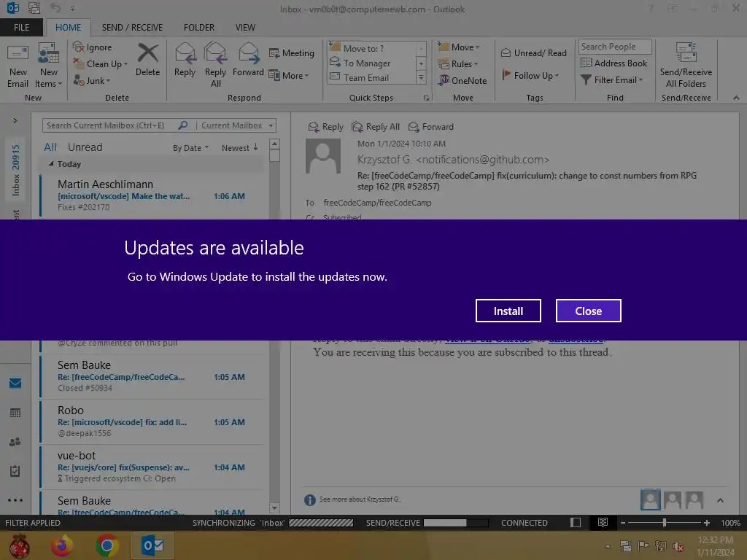The height and width of the screenshot is (560, 747).
Task: Click the Delete icon in the ribbon
Action: tap(147, 60)
